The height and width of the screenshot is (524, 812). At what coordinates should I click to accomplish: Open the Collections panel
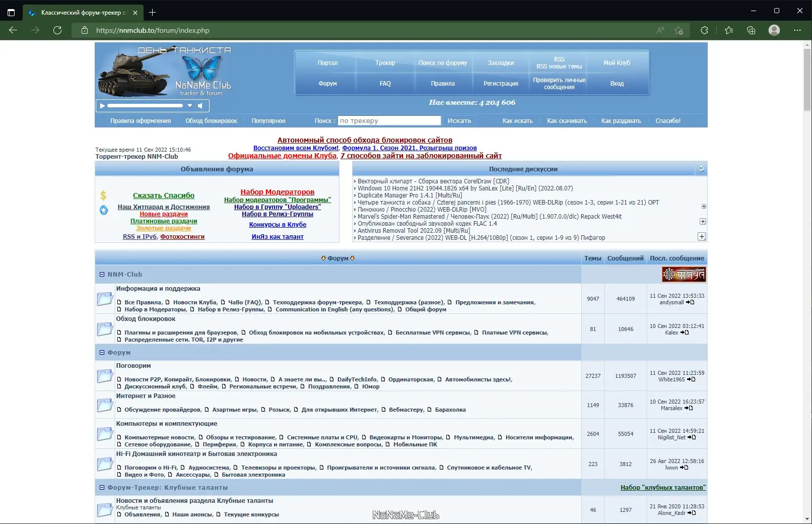click(x=751, y=30)
